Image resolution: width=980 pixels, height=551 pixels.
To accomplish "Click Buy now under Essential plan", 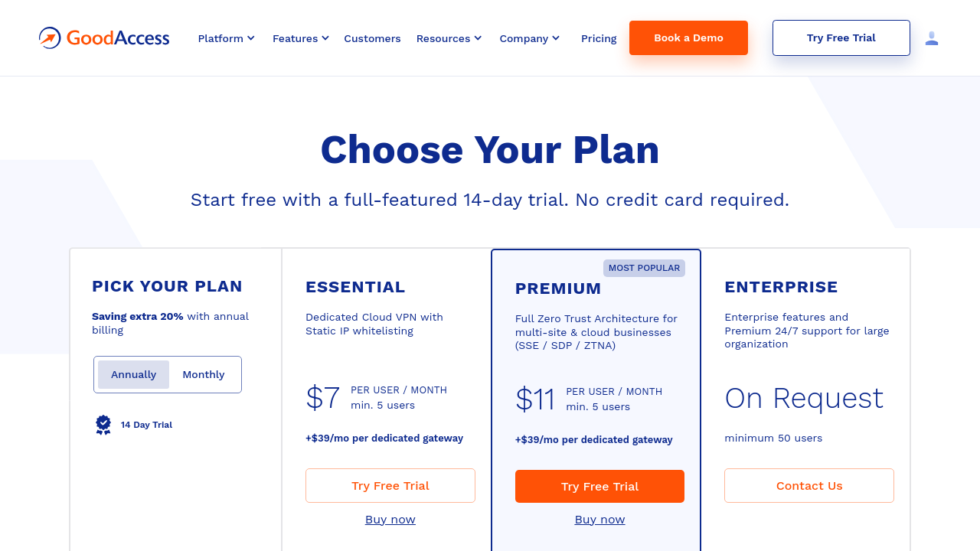I will click(390, 520).
